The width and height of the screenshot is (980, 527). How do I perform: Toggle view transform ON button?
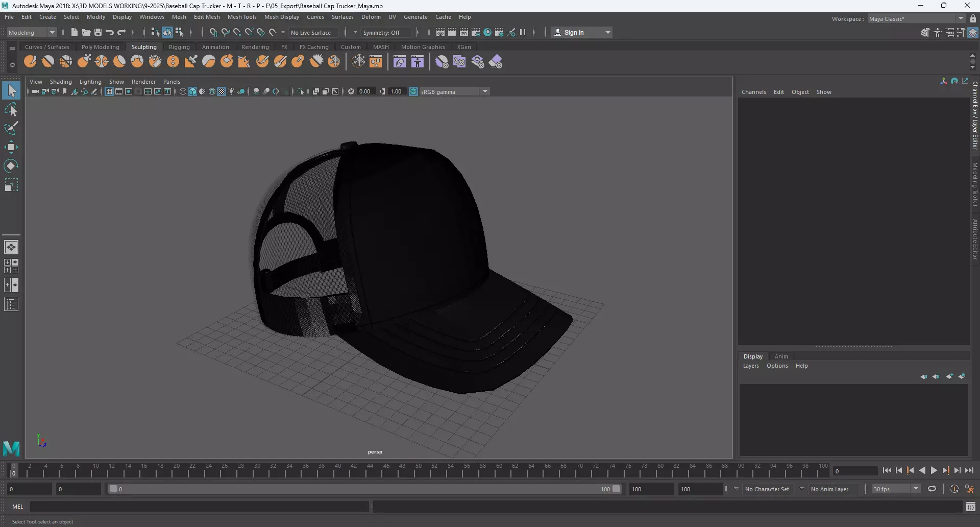click(x=413, y=91)
